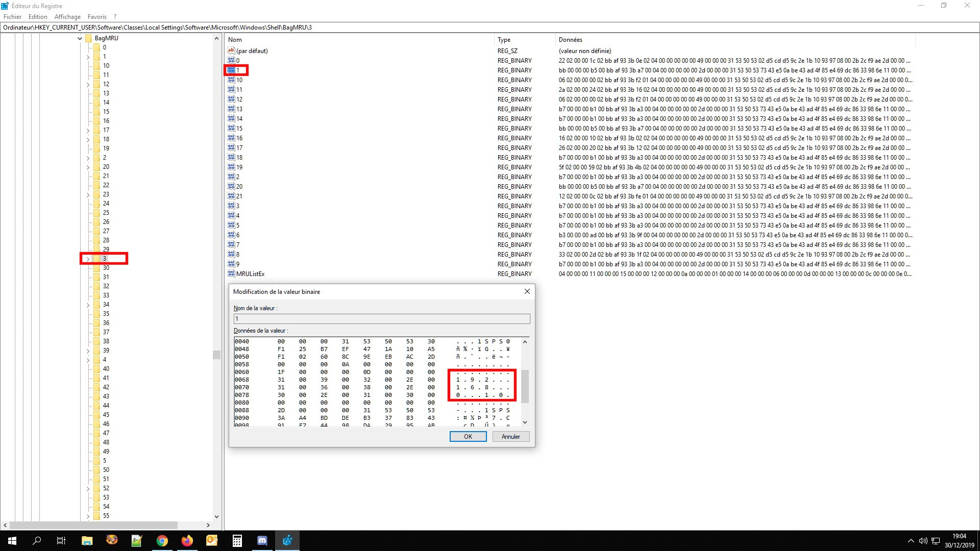Screen dimensions: 980x551
Task: Click the binary icon of value 21
Action: (x=231, y=196)
